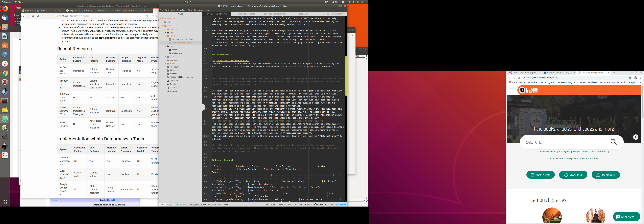The height and width of the screenshot is (224, 644).
Task: Toggle the tree view collapse handle
Action: [203, 107]
